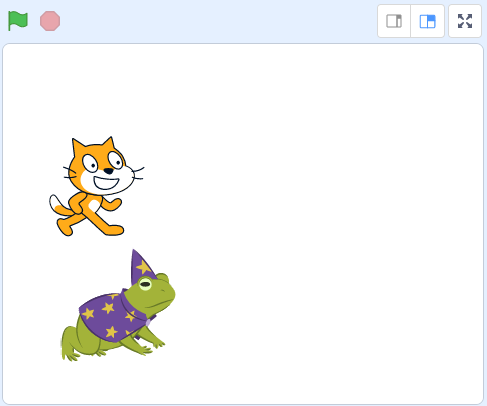
Task: Click the cat's white belly patch
Action: pos(95,205)
